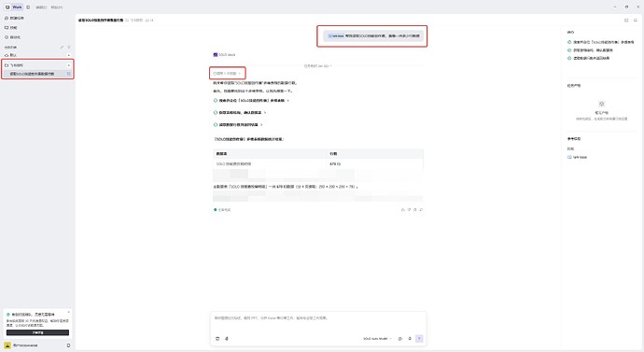Click the icon on the selected sidebar task
644x352 pixels.
tap(68, 74)
